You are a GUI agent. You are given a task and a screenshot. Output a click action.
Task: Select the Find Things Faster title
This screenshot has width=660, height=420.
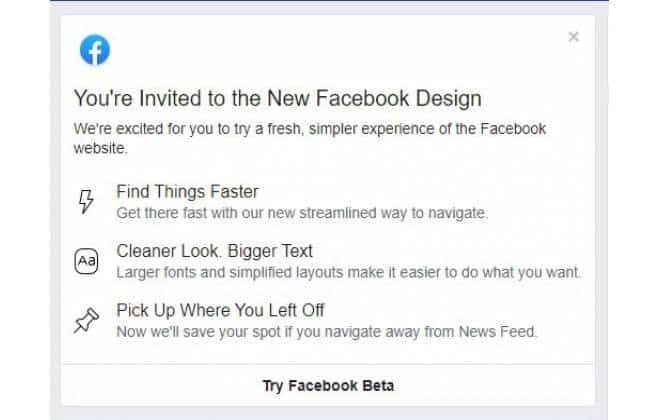pos(187,192)
